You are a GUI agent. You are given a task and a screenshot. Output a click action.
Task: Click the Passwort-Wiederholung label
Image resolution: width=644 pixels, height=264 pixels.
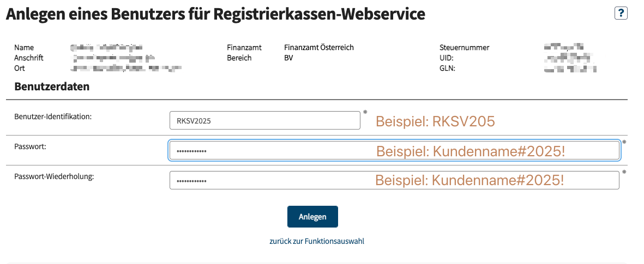pyautogui.click(x=54, y=177)
